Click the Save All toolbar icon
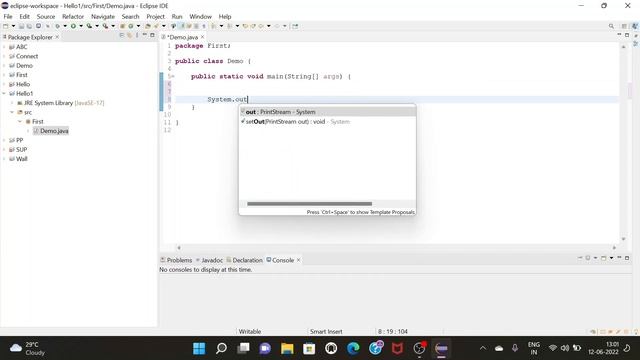 (29, 26)
